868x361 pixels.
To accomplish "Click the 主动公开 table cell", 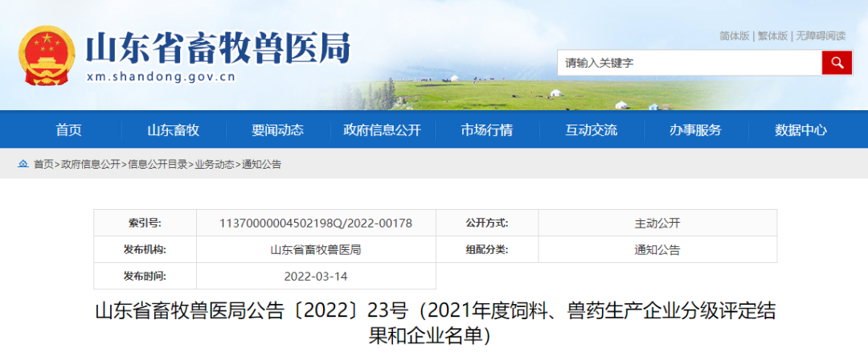I will (657, 224).
